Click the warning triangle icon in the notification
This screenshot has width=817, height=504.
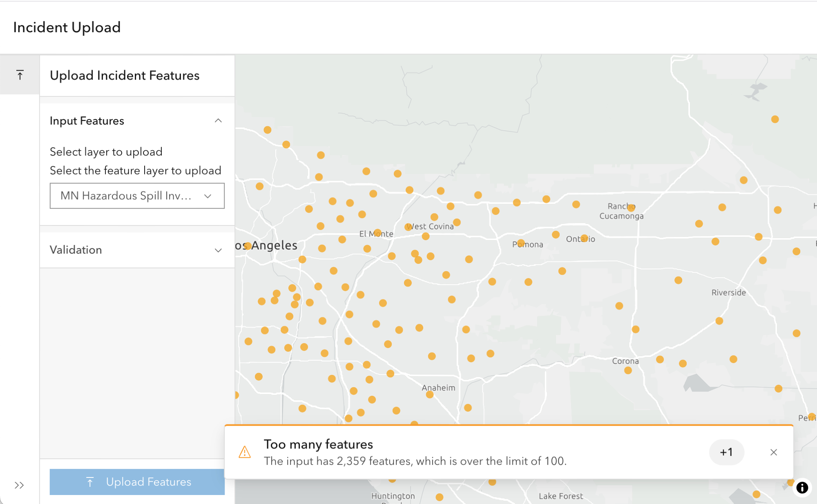pyautogui.click(x=245, y=452)
